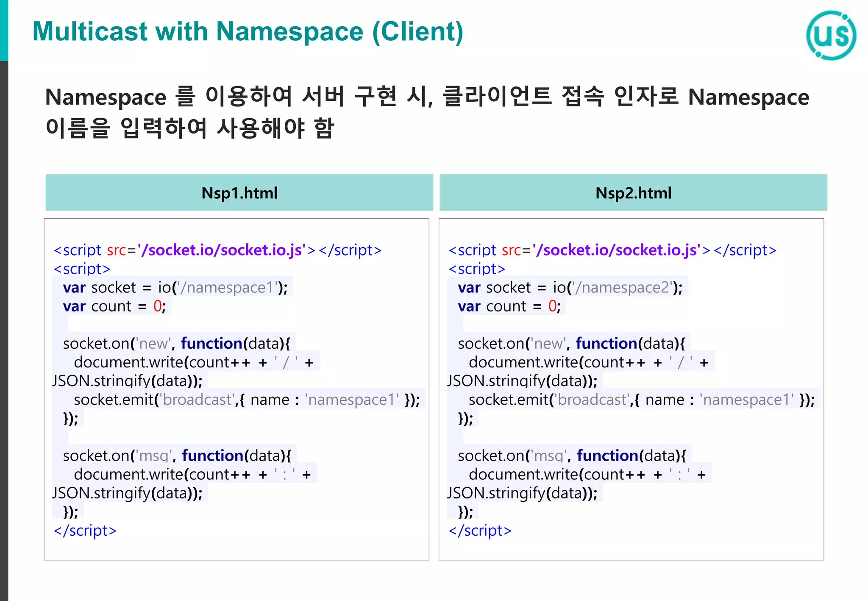The image size is (868, 601).
Task: Click document.write with ' : ' in Nsp1 code
Action: (x=192, y=474)
